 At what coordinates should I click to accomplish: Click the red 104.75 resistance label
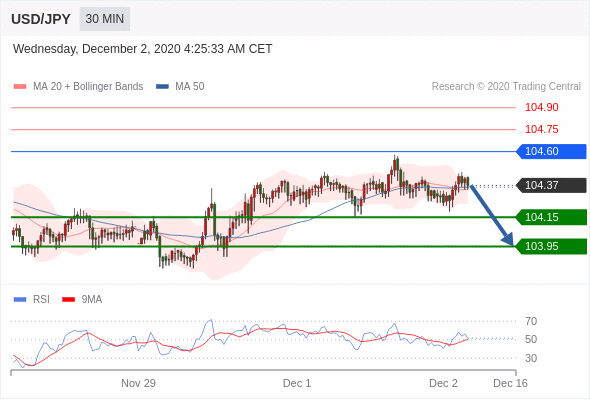click(x=542, y=129)
